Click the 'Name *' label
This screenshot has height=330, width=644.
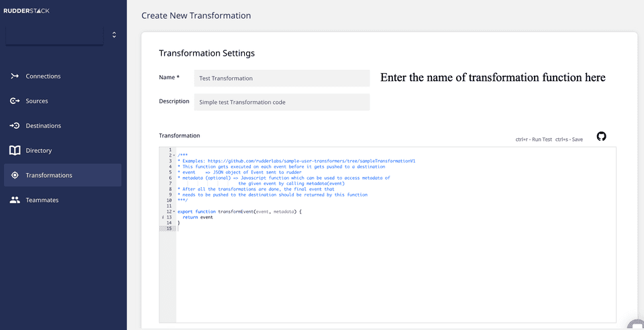point(169,77)
